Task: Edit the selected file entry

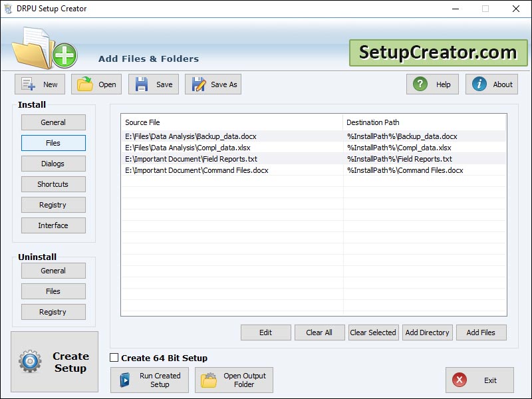Action: click(265, 332)
